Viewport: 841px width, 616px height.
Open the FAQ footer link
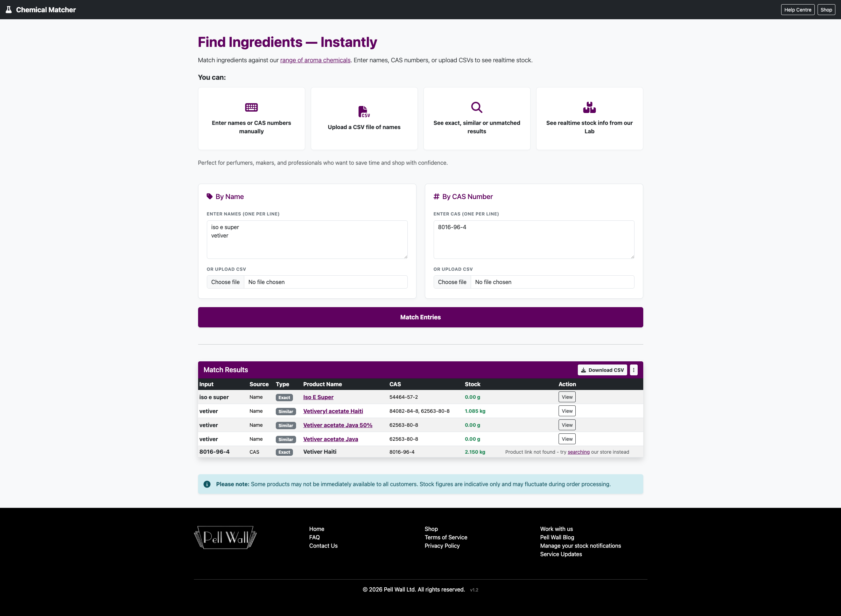point(314,537)
